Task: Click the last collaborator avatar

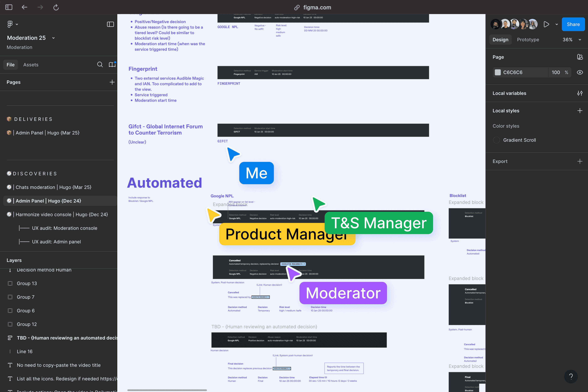Action: 533,24
